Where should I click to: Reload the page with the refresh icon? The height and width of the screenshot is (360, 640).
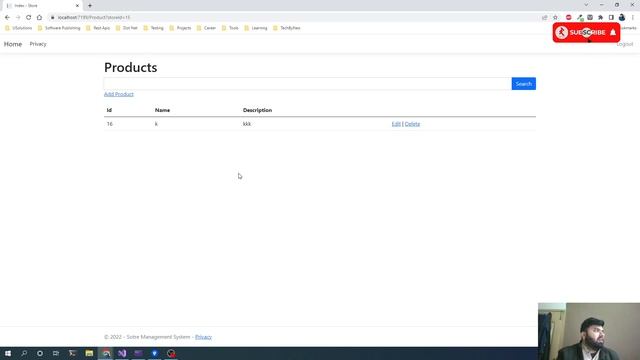29,18
